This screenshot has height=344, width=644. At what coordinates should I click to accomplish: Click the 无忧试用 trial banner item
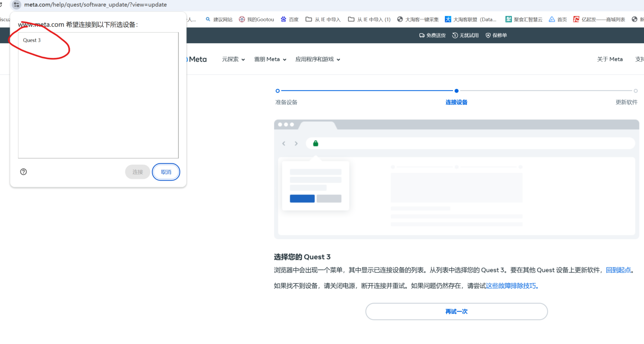pos(465,36)
